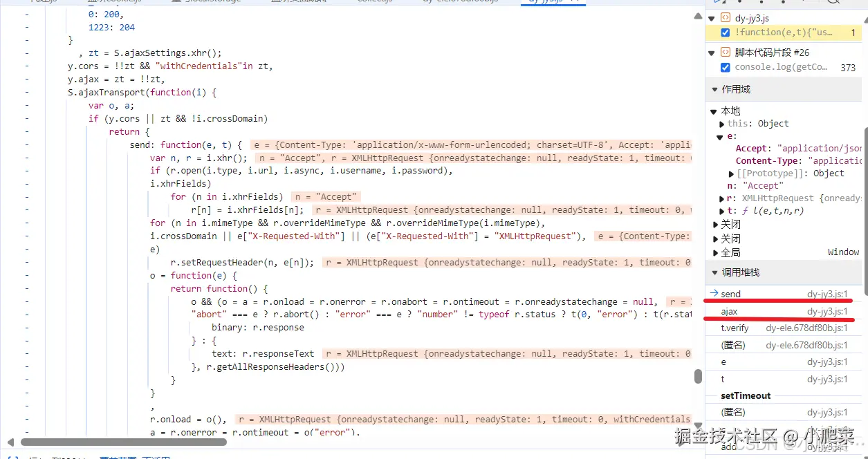The image size is (868, 459).
Task: Expand the this: Object entry
Action: [722, 124]
